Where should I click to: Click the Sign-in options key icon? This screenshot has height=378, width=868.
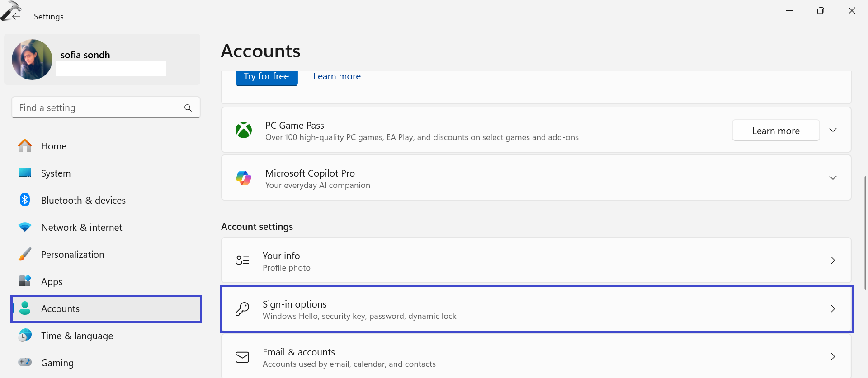pyautogui.click(x=242, y=309)
